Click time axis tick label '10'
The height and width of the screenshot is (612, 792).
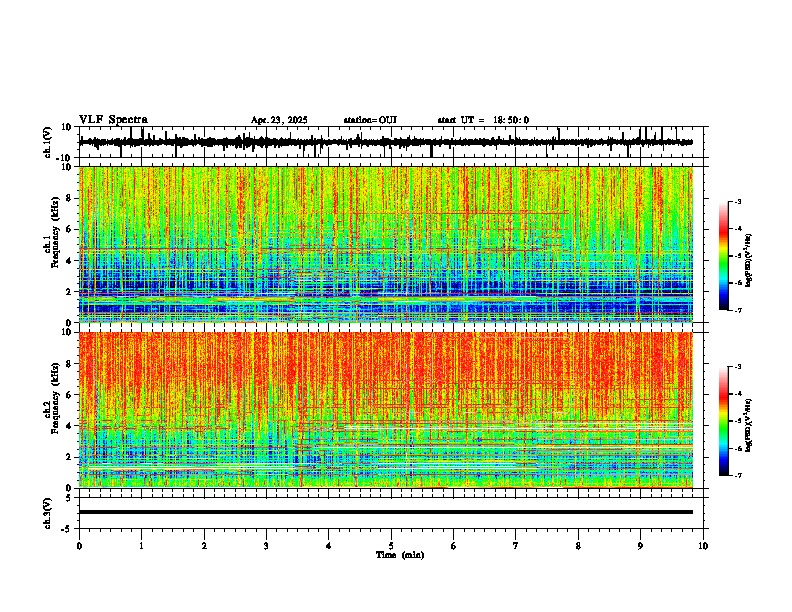703,546
